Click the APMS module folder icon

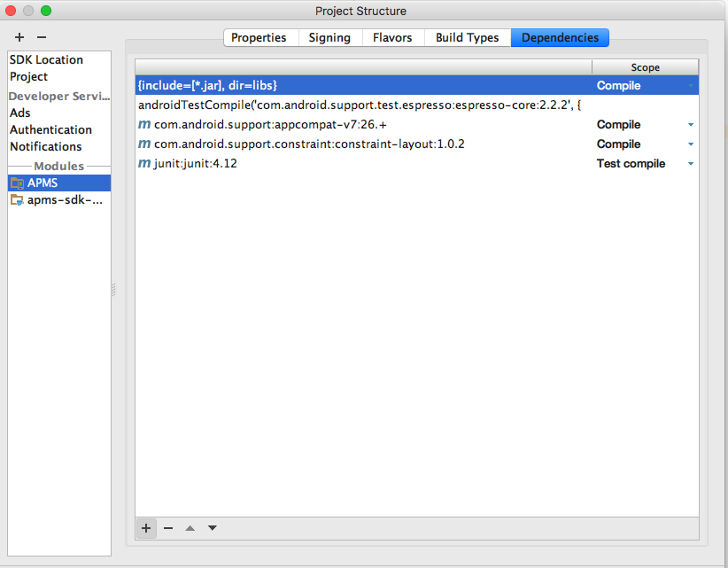click(17, 183)
